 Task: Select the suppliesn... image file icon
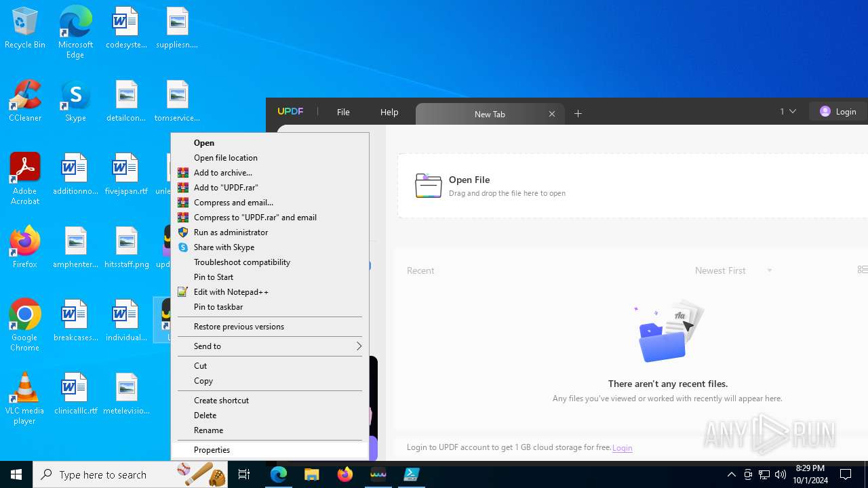coord(177,28)
